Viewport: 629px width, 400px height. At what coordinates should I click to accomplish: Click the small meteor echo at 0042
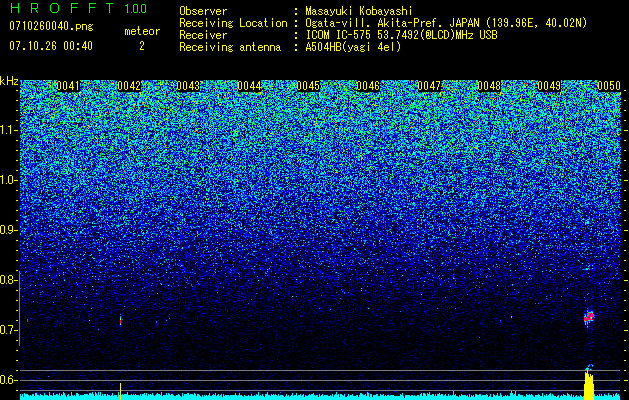[x=120, y=321]
